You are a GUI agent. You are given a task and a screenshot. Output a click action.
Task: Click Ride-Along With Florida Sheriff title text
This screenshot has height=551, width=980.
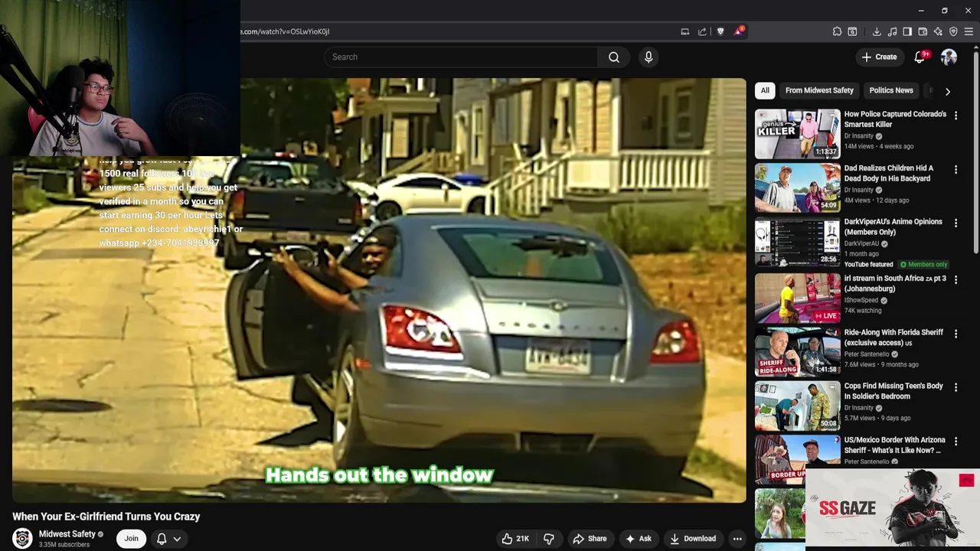pos(893,337)
